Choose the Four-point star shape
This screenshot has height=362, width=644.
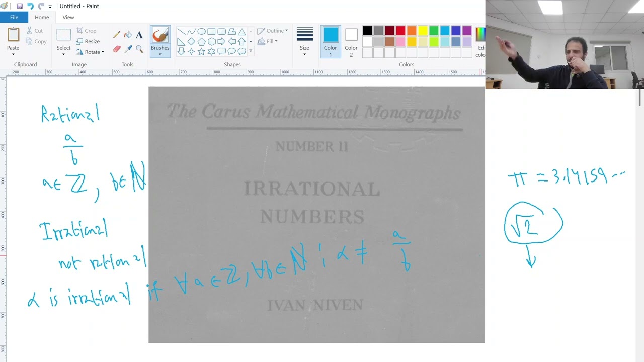pos(191,51)
